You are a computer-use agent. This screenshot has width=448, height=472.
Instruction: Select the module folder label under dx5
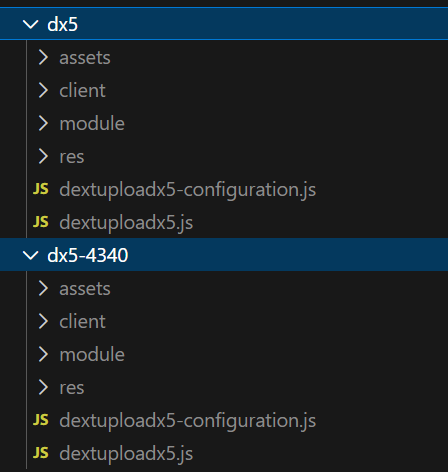pos(92,123)
